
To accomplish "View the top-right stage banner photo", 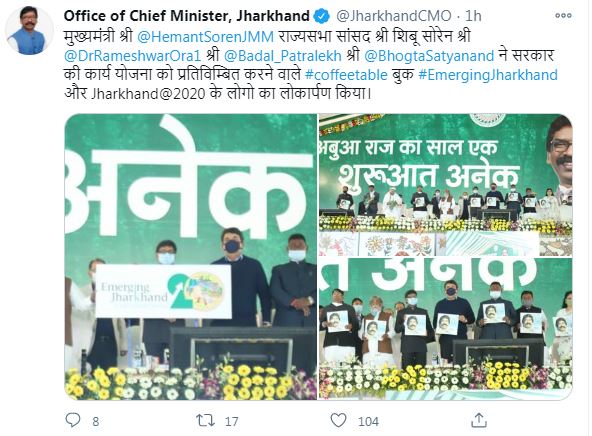I will 446,185.
